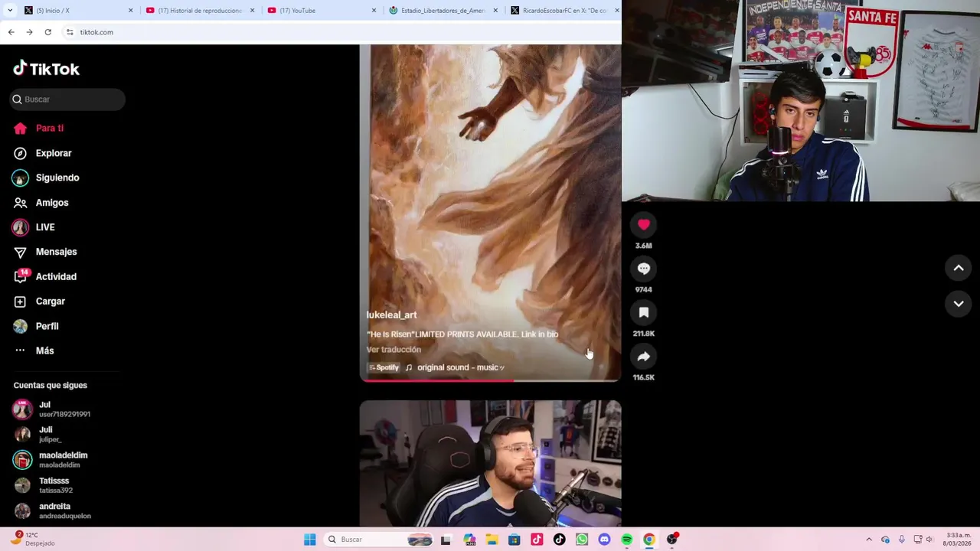Show hidden system tray icons
The image size is (980, 551).
pyautogui.click(x=868, y=540)
